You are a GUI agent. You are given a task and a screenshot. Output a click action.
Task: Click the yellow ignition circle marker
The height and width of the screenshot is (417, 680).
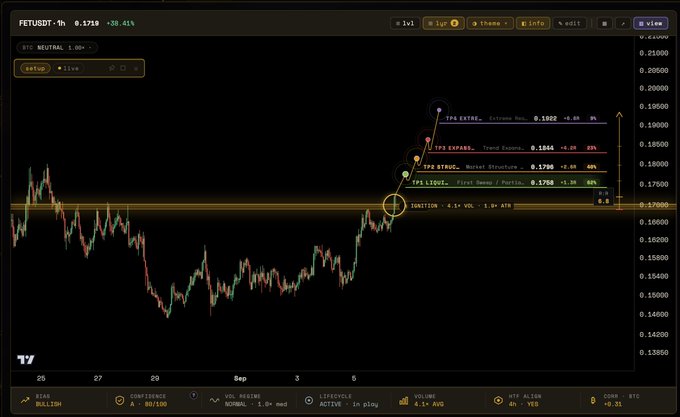click(x=394, y=205)
